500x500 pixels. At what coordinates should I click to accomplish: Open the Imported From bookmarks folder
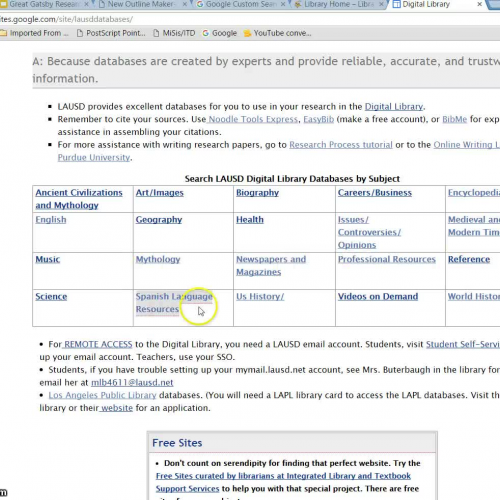(x=34, y=33)
